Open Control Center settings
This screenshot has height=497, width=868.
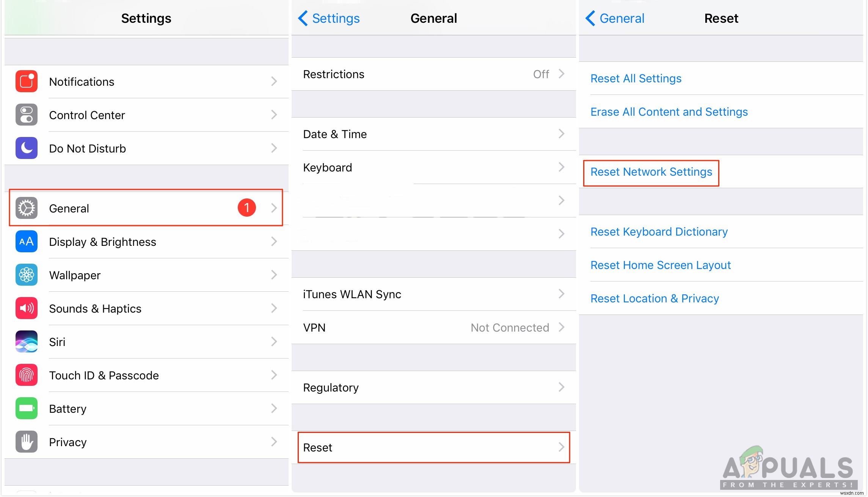click(x=144, y=115)
